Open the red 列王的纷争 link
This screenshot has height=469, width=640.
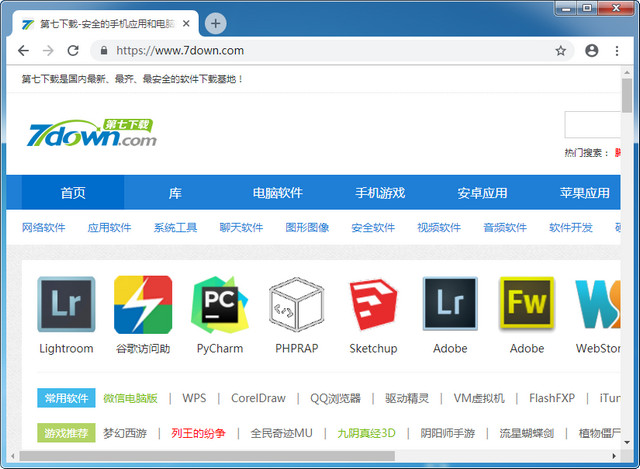click(198, 433)
